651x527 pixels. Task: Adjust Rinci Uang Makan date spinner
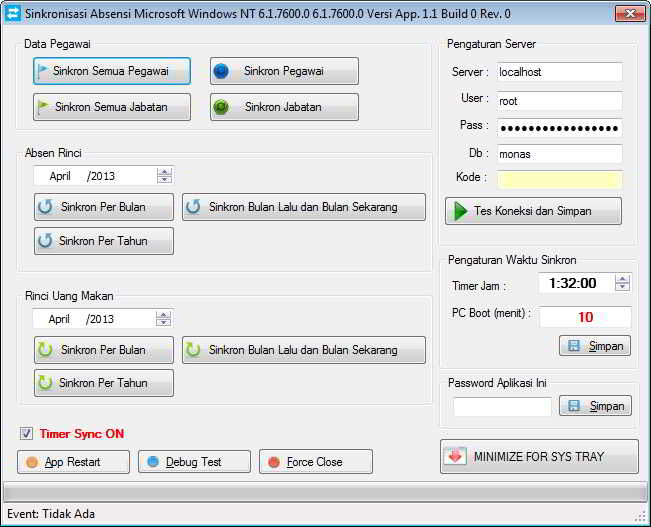point(164,319)
